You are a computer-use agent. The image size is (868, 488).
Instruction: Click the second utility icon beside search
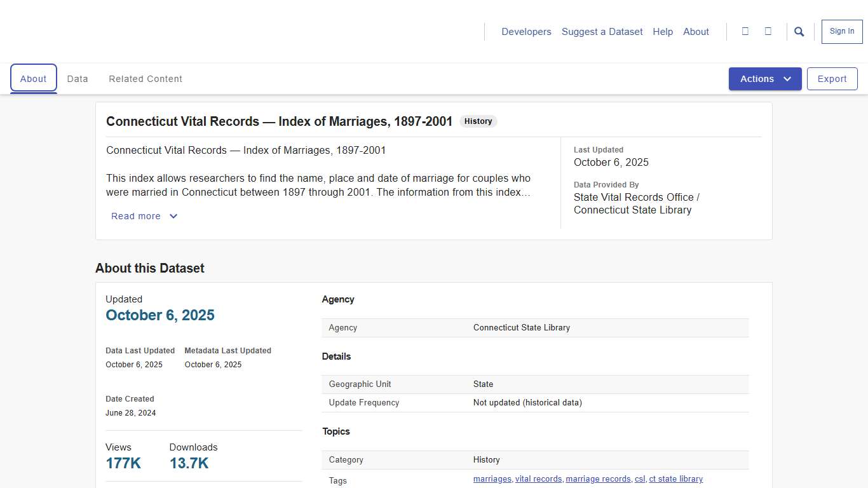(768, 31)
